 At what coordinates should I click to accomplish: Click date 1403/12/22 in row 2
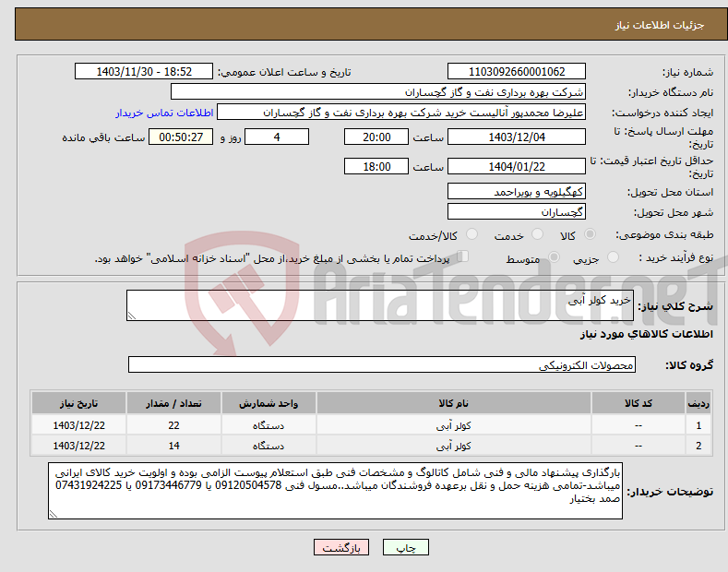79,446
